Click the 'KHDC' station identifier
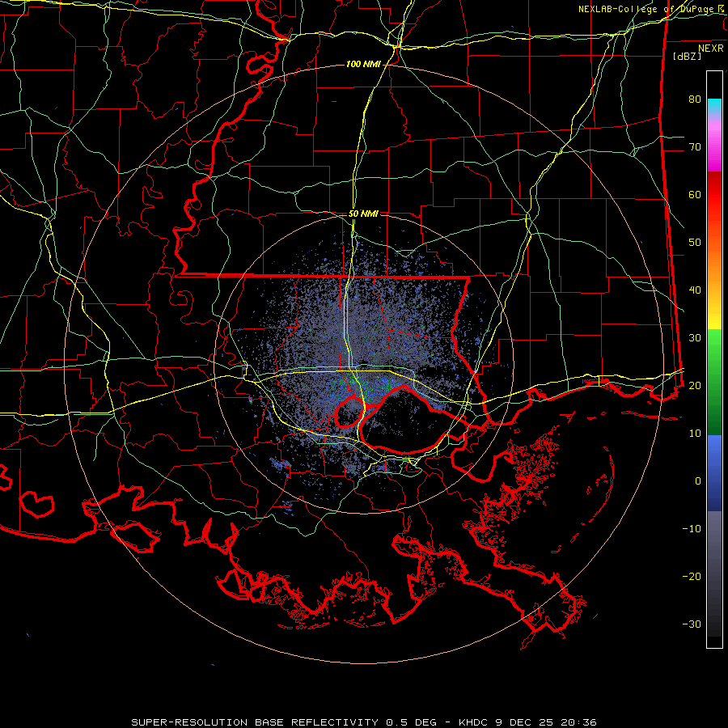The width and height of the screenshot is (728, 728). coord(474,722)
